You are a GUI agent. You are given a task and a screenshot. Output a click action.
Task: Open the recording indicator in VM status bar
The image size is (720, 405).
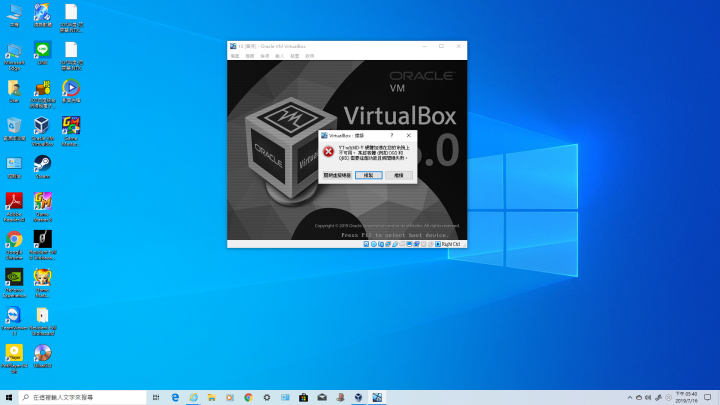(x=417, y=244)
